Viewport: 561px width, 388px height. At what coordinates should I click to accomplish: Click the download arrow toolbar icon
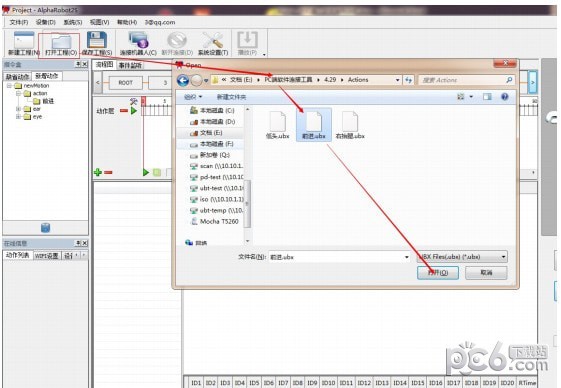click(247, 39)
